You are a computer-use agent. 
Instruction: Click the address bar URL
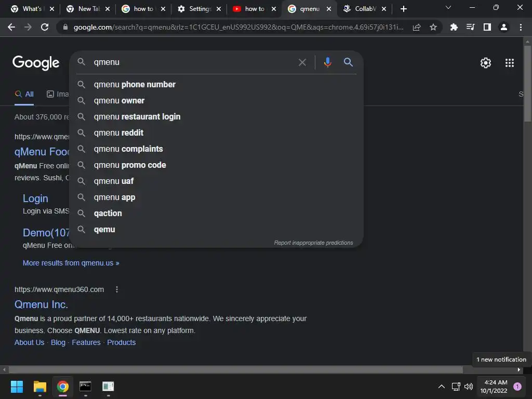pyautogui.click(x=238, y=27)
